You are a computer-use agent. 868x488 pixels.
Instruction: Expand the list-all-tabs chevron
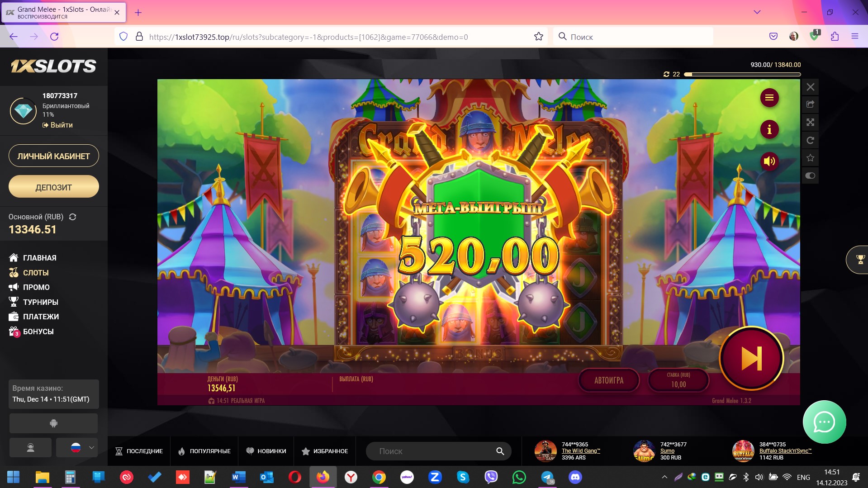coord(757,12)
